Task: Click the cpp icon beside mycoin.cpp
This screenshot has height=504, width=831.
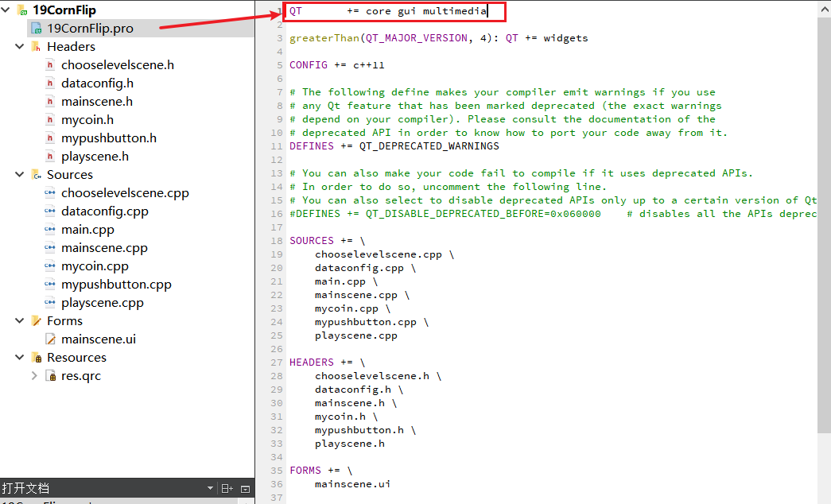Action: pyautogui.click(x=50, y=266)
